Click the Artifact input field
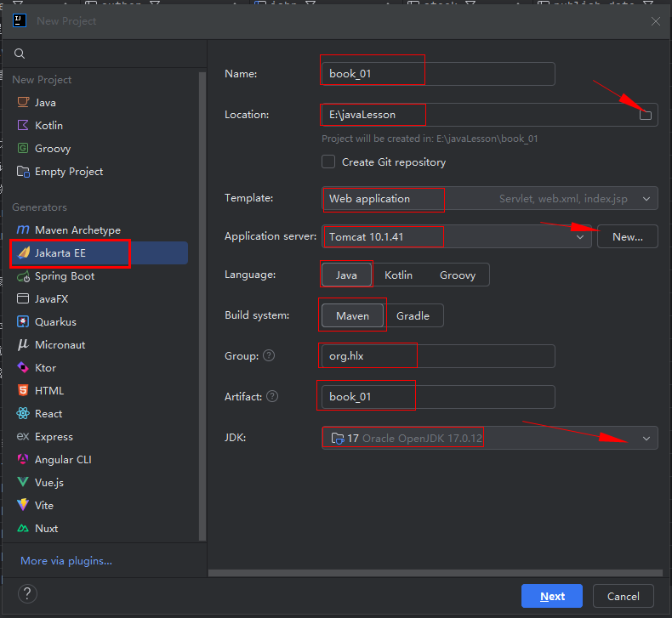 (x=438, y=397)
